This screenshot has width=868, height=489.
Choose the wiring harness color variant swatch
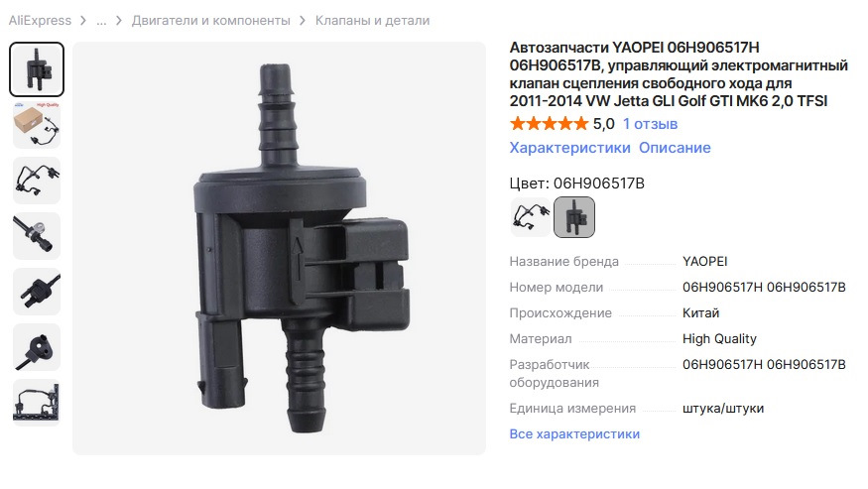[x=531, y=217]
